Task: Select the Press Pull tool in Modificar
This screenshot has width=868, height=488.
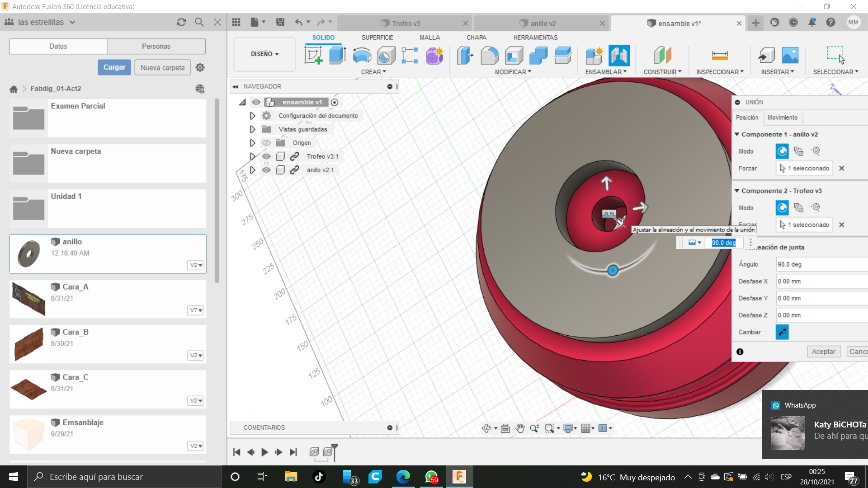Action: coord(465,56)
